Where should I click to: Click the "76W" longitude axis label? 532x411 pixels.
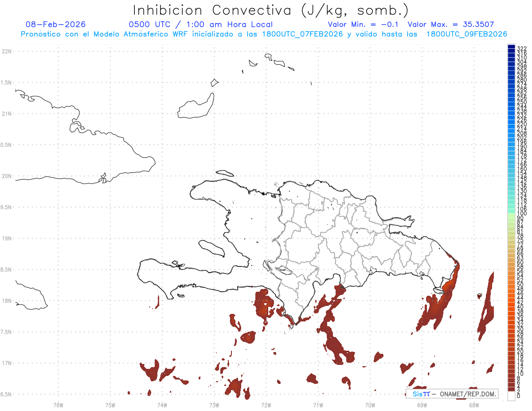point(58,405)
